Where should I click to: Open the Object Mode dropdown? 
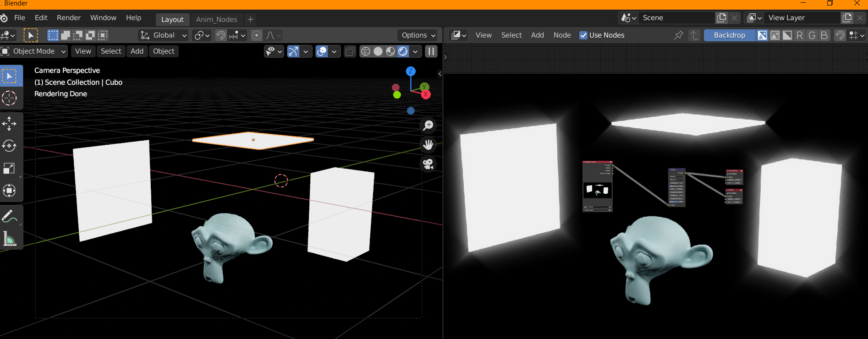coord(34,51)
